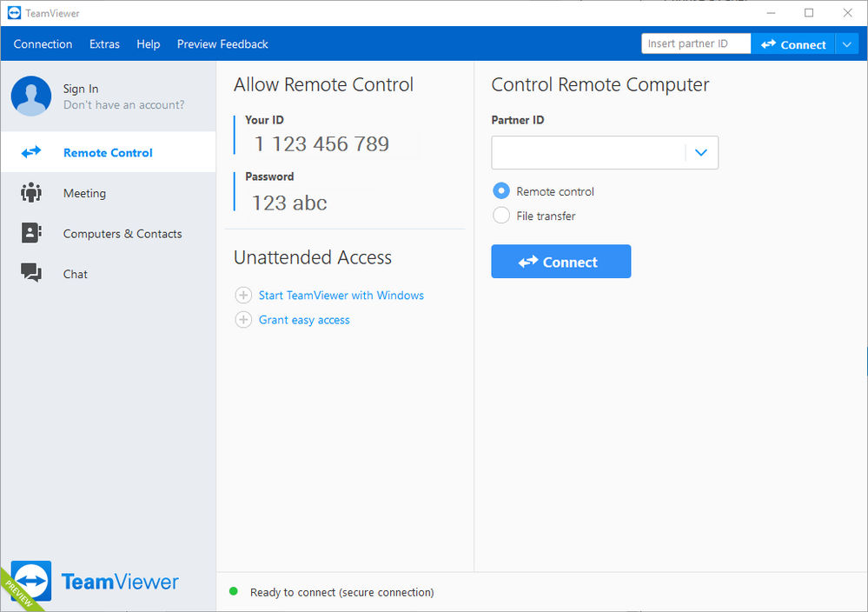Click the plus icon beside Grant easy access
The height and width of the screenshot is (612, 868).
point(243,320)
